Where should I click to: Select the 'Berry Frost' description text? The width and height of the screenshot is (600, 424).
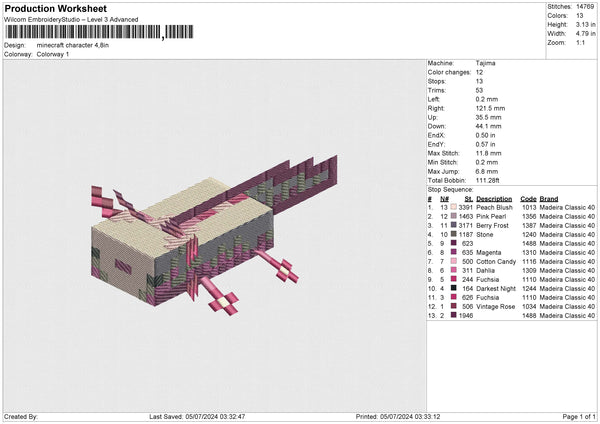pyautogui.click(x=492, y=225)
